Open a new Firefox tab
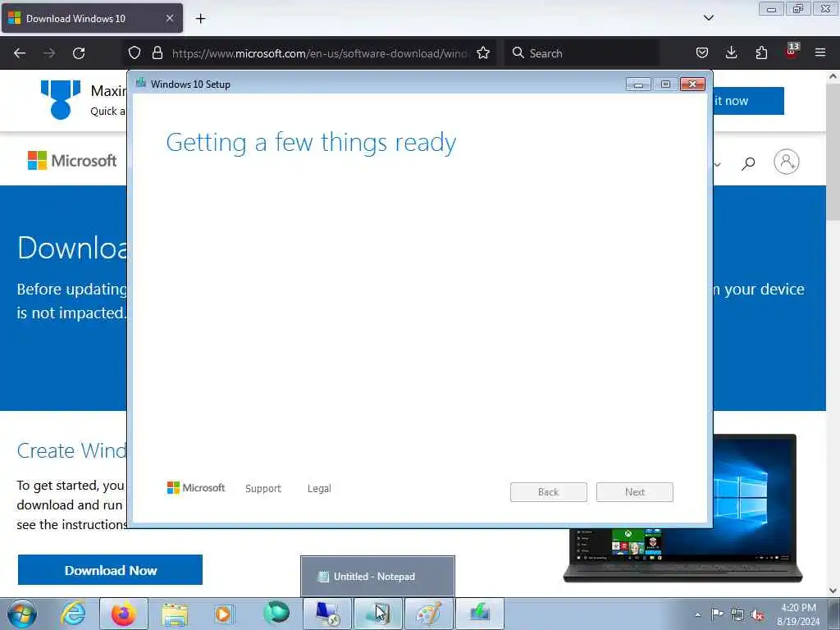Screen dimensions: 840x630 [x=200, y=19]
